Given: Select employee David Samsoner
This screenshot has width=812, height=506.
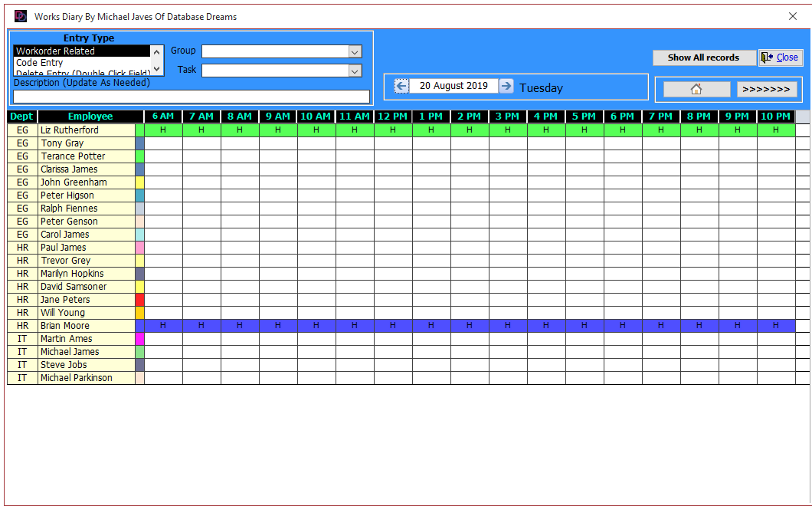Looking at the screenshot, I should coord(87,287).
